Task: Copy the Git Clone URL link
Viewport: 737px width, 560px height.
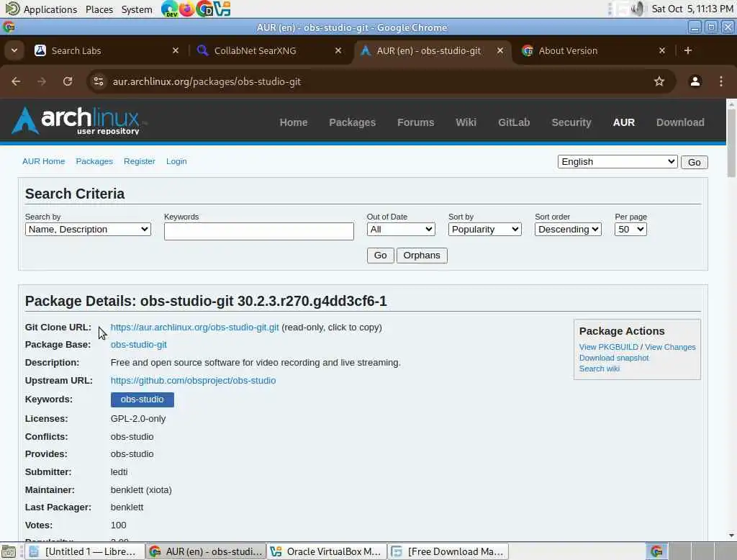Action: point(194,328)
